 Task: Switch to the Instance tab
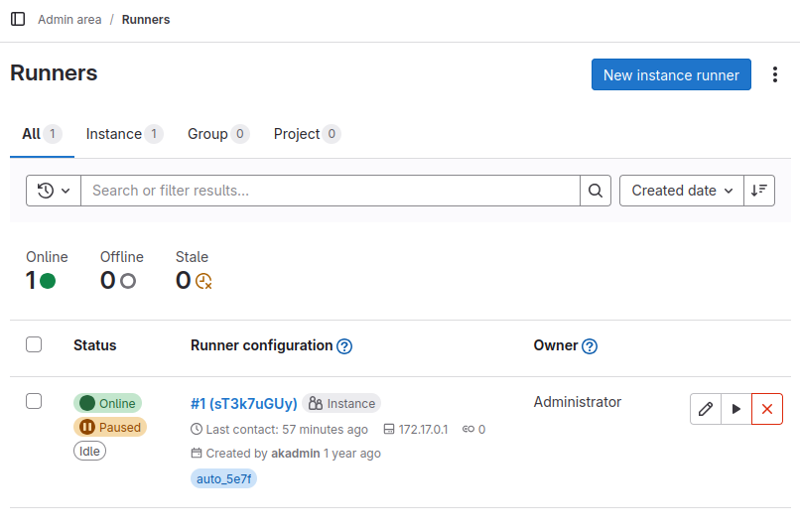click(124, 134)
